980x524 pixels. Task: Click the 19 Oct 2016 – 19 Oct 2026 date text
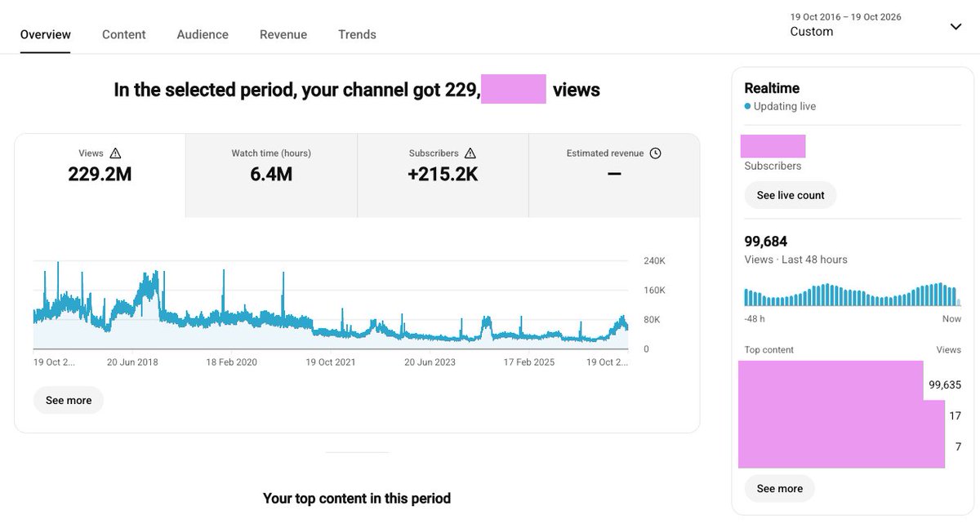pos(846,17)
